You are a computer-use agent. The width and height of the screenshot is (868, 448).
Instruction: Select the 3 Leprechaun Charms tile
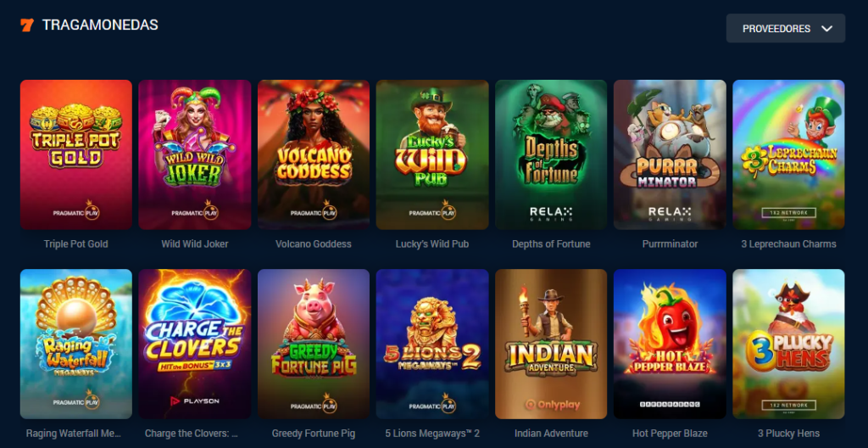click(788, 154)
